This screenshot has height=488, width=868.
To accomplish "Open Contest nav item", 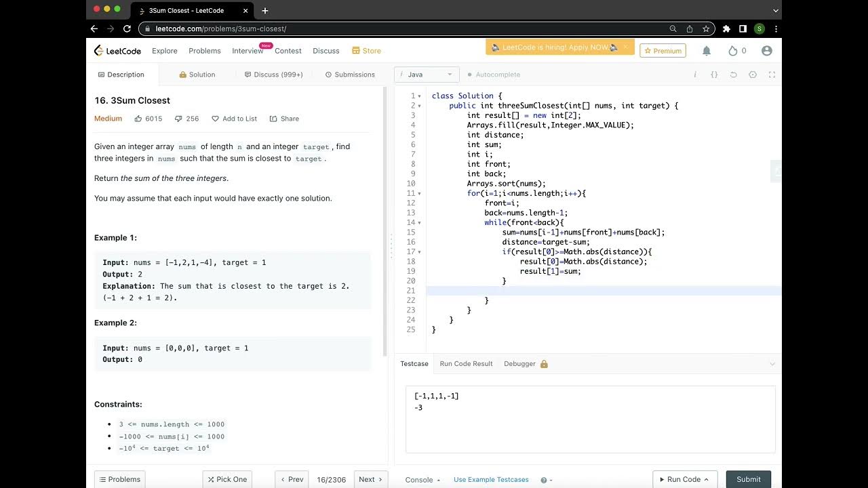I will tap(288, 51).
